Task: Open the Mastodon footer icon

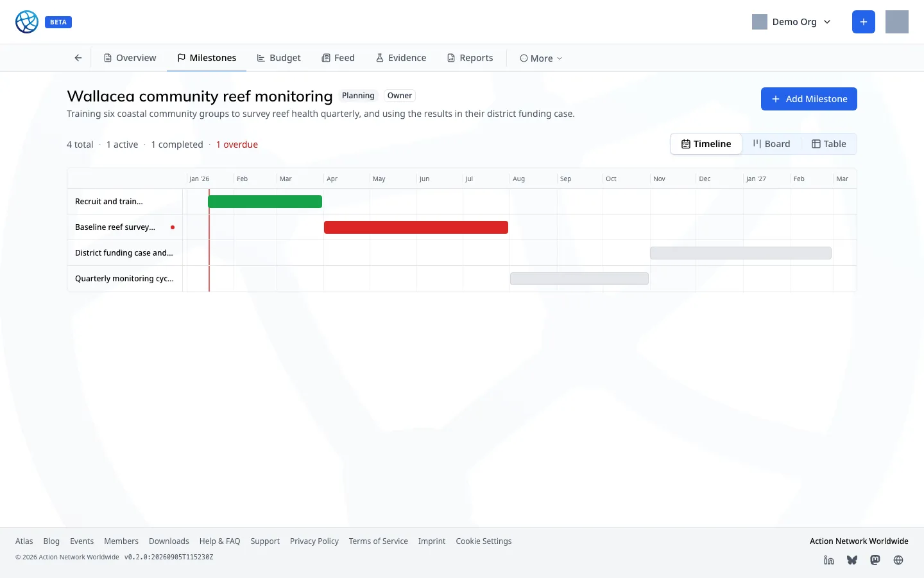Action: (x=875, y=560)
